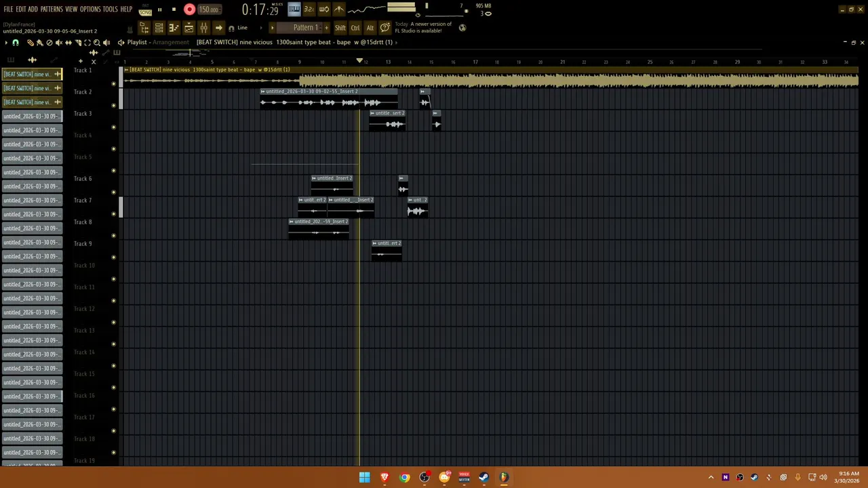
Task: Click the Stop button
Action: pos(174,9)
